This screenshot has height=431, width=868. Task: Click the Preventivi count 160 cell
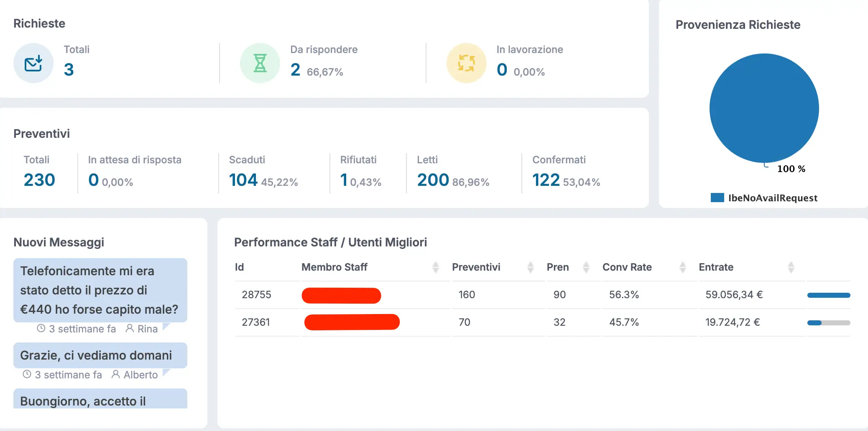pyautogui.click(x=467, y=295)
